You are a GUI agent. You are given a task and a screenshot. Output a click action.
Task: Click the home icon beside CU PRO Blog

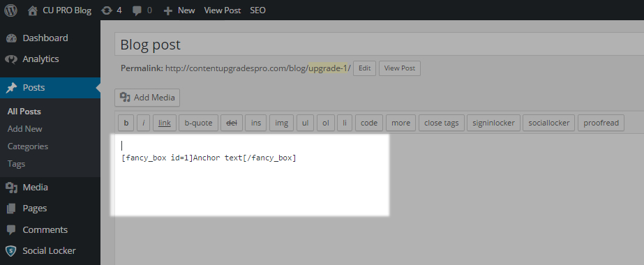(x=33, y=10)
